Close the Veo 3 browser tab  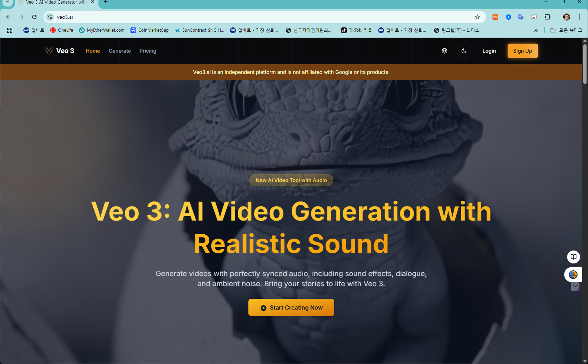(x=93, y=2)
